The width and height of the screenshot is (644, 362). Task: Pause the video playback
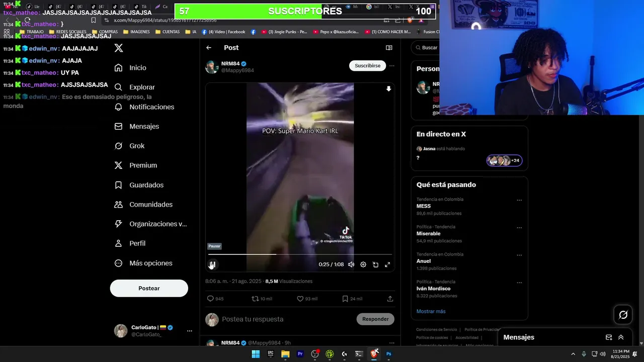click(x=212, y=264)
